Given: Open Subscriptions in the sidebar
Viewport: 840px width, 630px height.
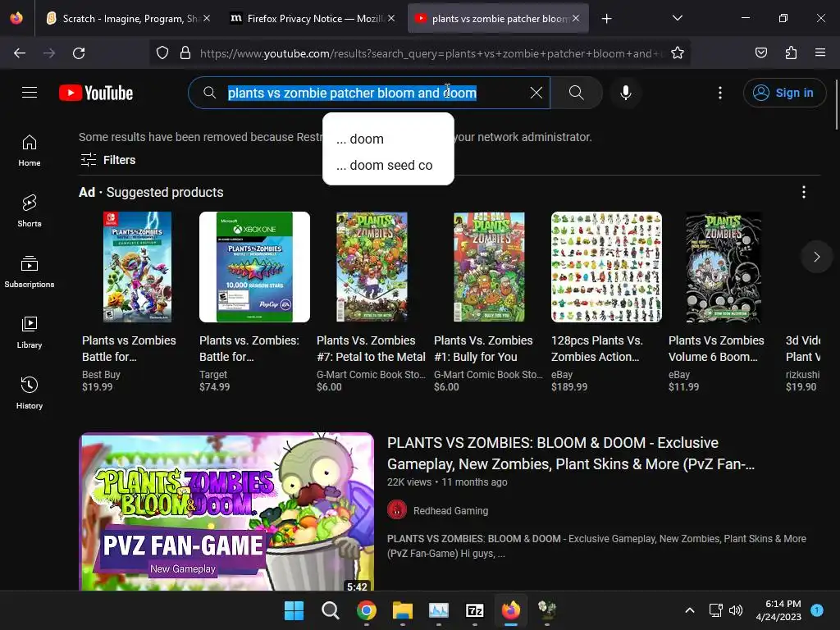Looking at the screenshot, I should 30,272.
